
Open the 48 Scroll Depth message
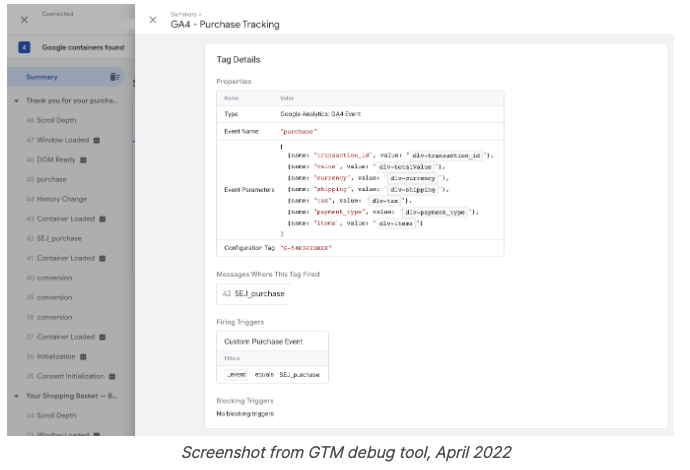tap(51, 120)
